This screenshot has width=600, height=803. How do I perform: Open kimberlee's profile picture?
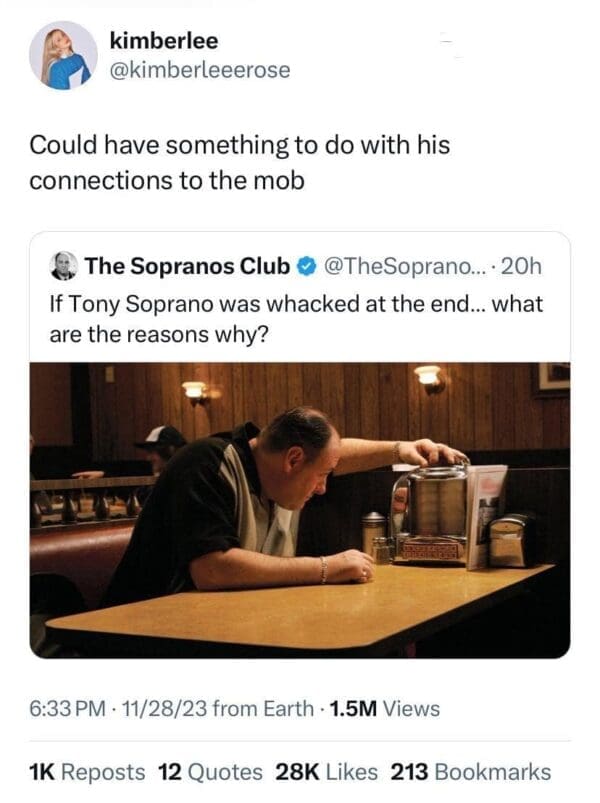(x=63, y=56)
